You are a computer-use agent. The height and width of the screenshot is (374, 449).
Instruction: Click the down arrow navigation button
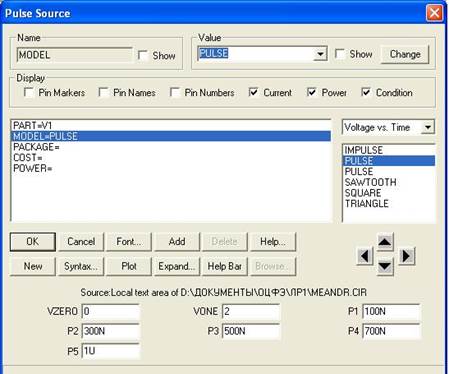[x=385, y=266]
